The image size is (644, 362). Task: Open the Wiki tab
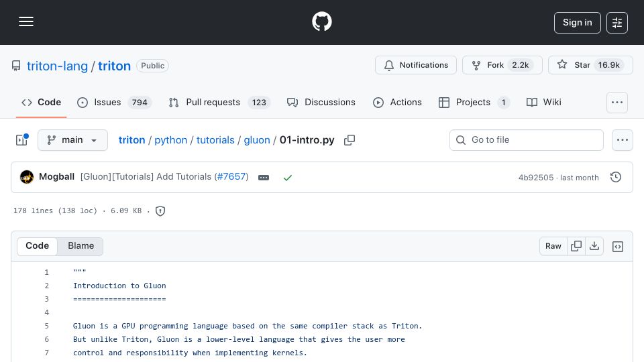(544, 102)
